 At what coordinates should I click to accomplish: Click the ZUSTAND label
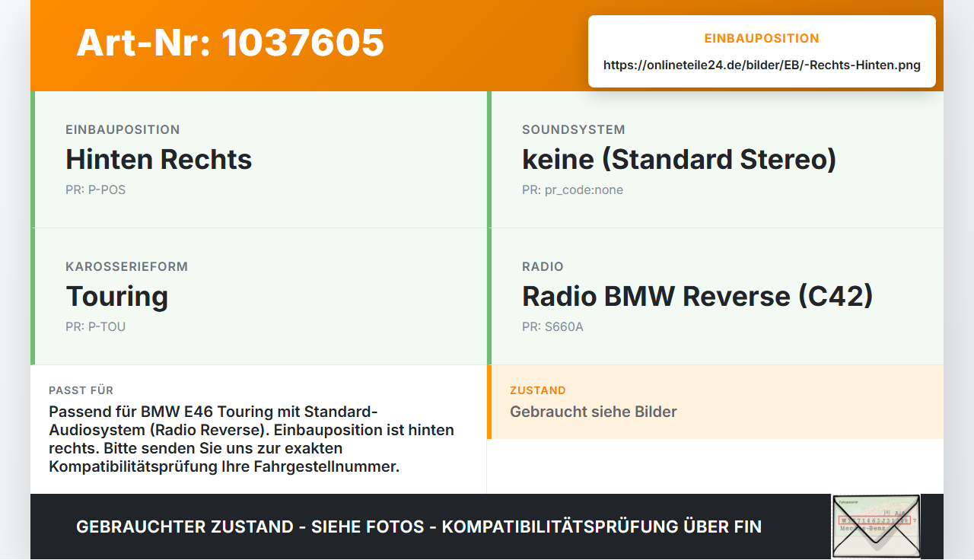pos(538,390)
